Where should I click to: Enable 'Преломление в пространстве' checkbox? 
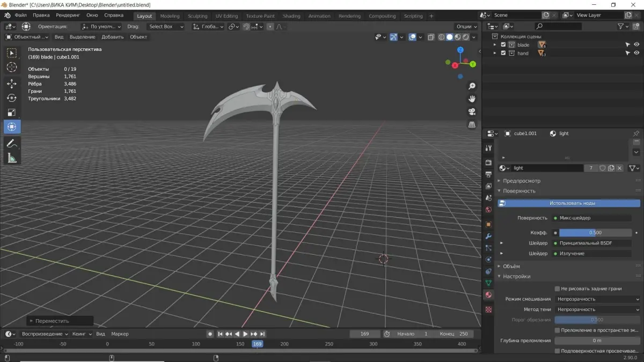(x=557, y=330)
